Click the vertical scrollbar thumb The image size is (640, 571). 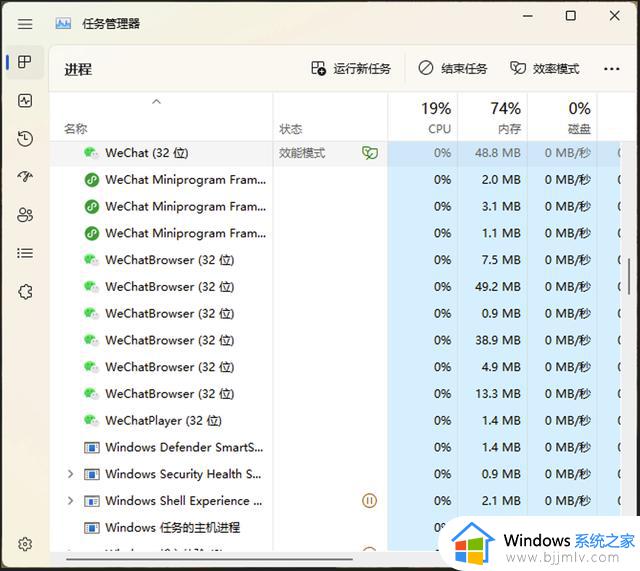click(629, 276)
